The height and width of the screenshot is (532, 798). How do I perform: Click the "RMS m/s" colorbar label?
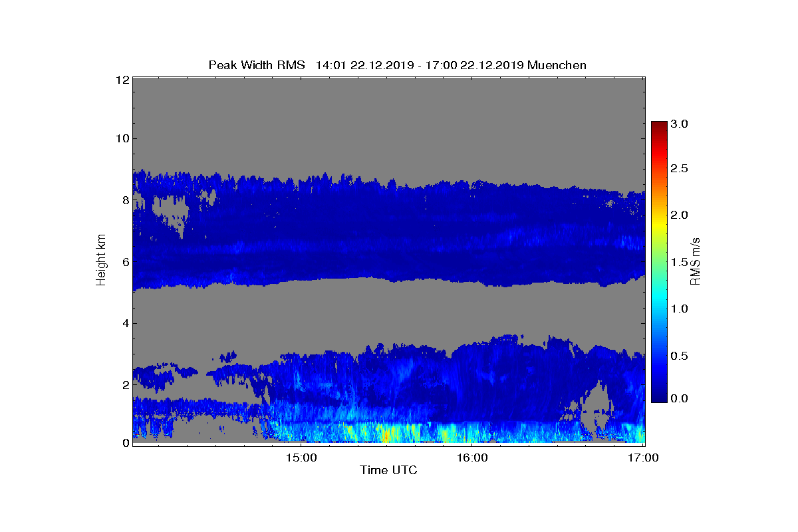pos(695,261)
